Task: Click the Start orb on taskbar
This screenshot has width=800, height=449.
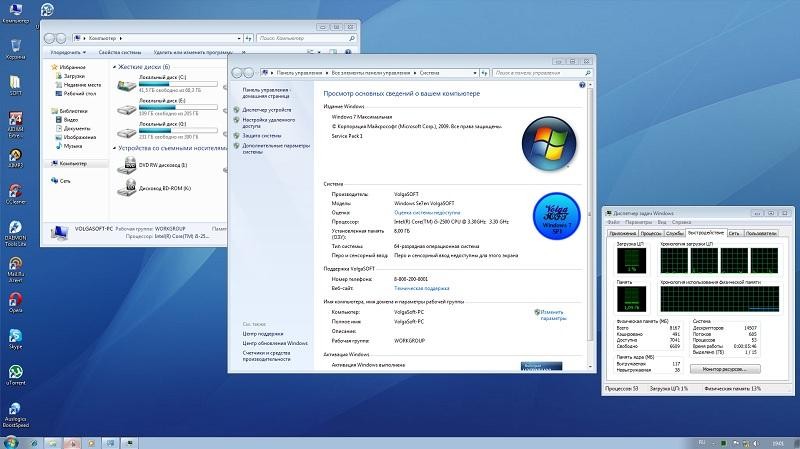Action: click(x=10, y=442)
